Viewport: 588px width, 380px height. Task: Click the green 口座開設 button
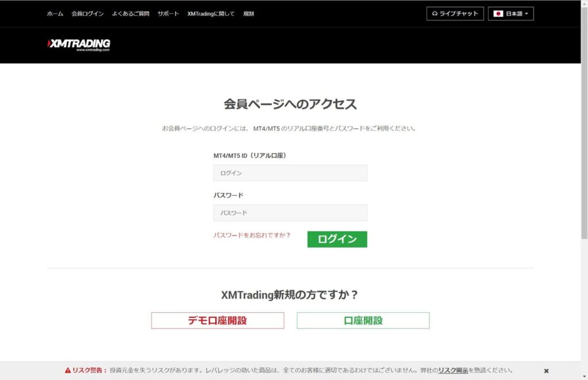pyautogui.click(x=363, y=321)
